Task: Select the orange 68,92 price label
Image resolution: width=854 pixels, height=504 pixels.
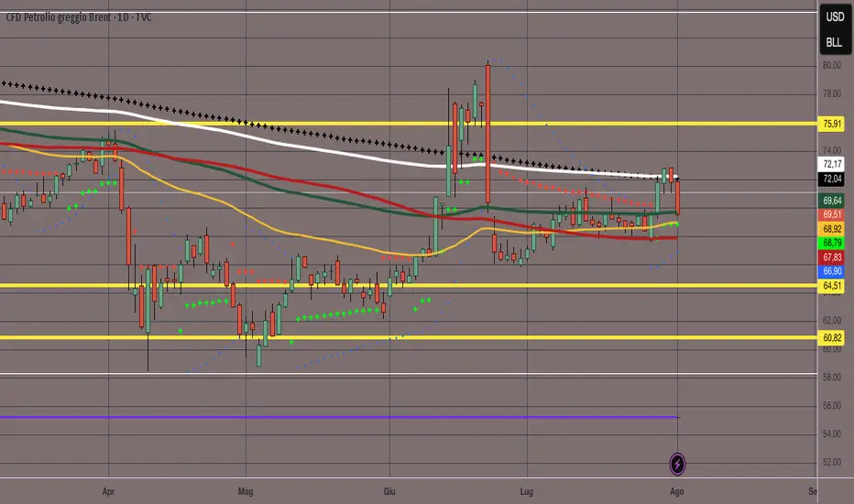Action: [x=832, y=229]
